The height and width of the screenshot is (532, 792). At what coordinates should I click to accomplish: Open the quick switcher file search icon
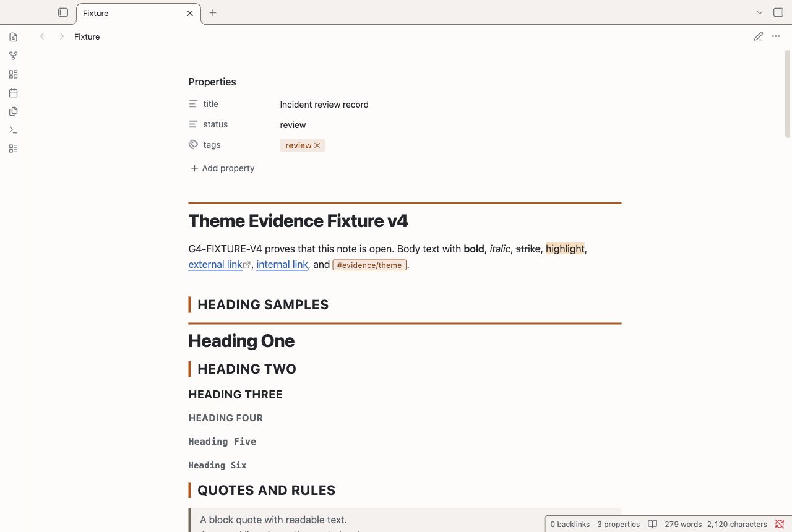tap(13, 37)
